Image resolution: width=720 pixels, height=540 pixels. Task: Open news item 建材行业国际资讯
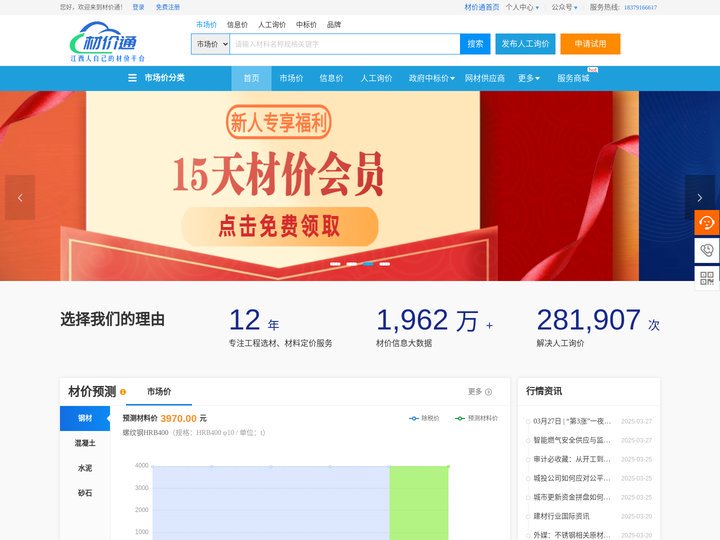click(x=561, y=516)
